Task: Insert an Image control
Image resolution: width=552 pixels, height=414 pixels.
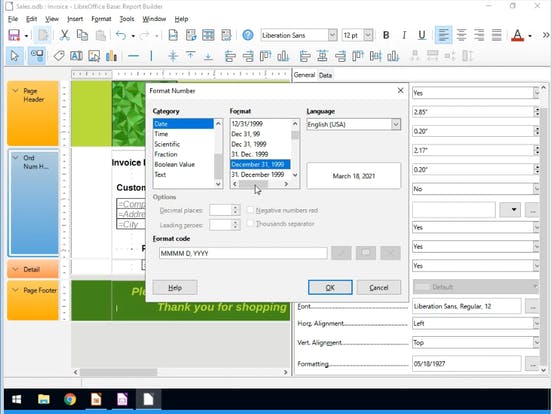Action: (94, 56)
